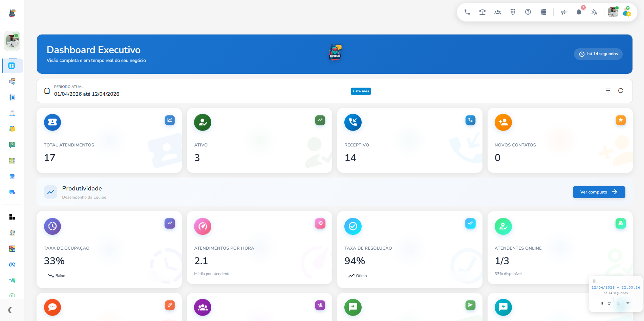Image resolution: width=644 pixels, height=321 pixels.
Task: Open the contacts book icon in sidebar
Action: coord(12,97)
